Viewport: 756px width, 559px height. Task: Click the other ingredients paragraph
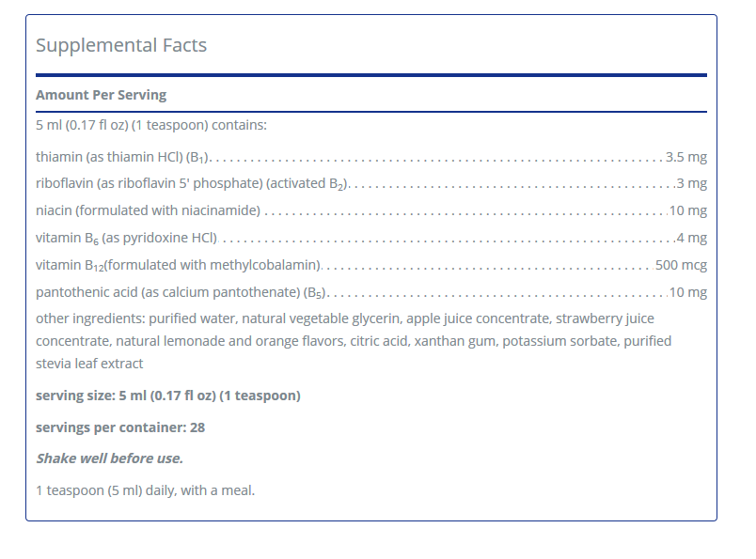354,341
